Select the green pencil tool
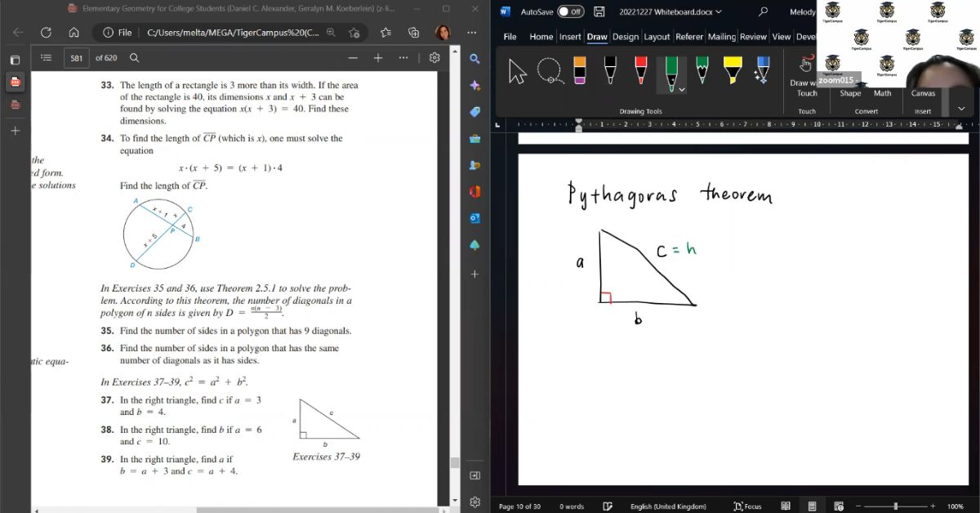 coord(702,70)
